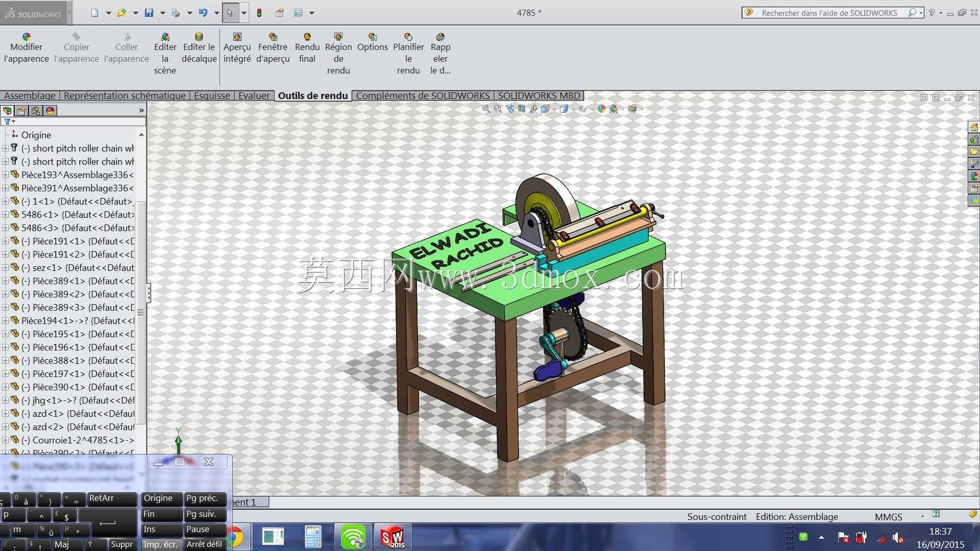Viewport: 980px width, 551px height.
Task: Open the File Properties icon
Action: point(280,13)
